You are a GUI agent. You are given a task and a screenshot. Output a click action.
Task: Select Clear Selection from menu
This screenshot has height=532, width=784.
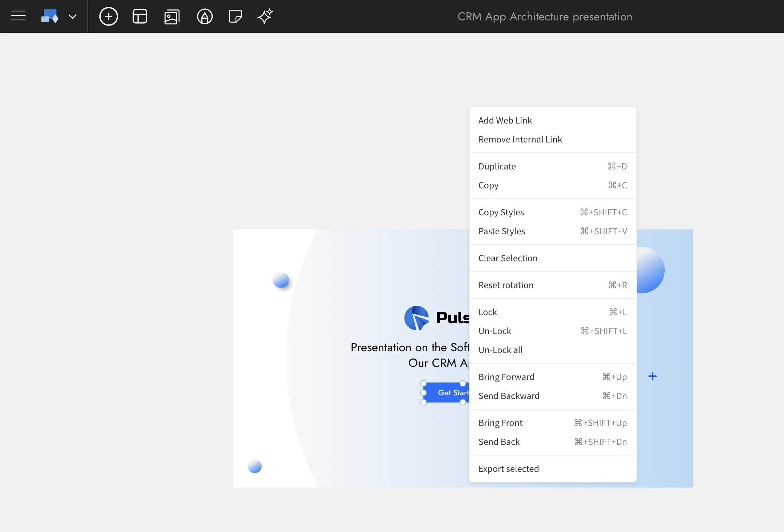[x=508, y=258]
